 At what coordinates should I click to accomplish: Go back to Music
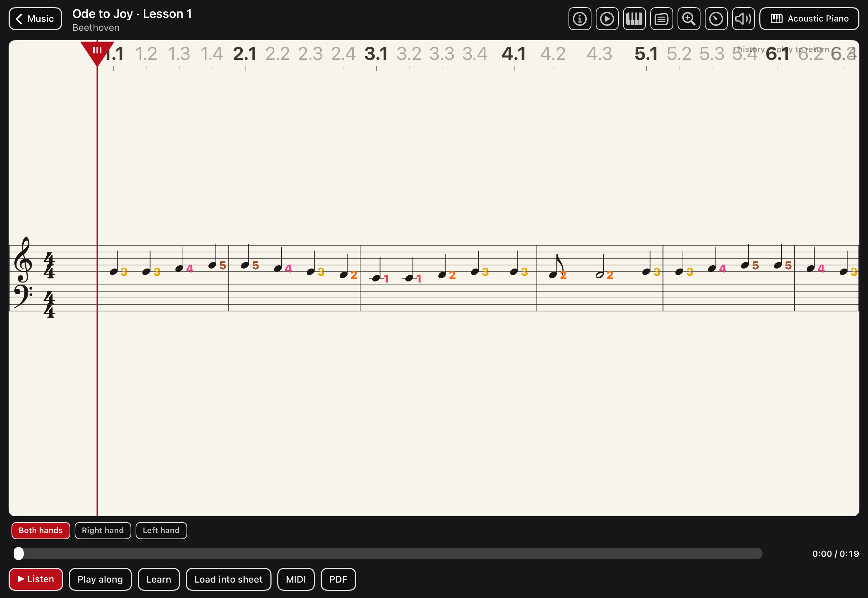coord(35,19)
